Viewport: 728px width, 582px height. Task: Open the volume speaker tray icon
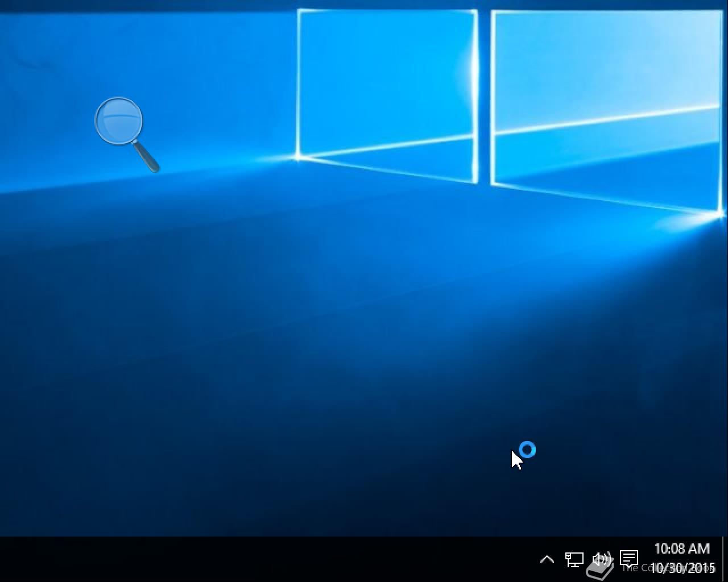point(601,559)
